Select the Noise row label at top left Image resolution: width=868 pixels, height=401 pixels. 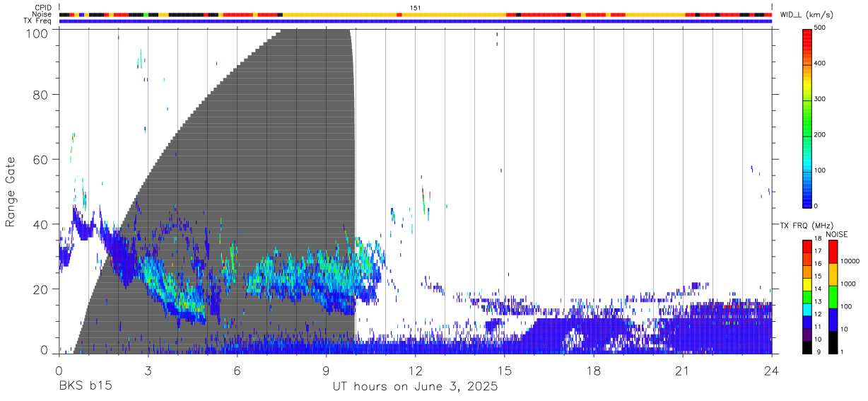point(43,14)
